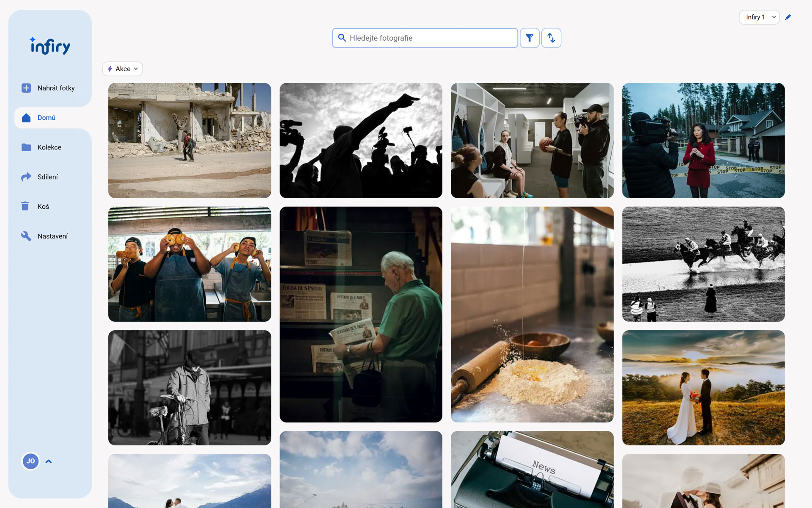Open the bakers holding donuts photo
Screen dimensions: 812x508
point(189,264)
